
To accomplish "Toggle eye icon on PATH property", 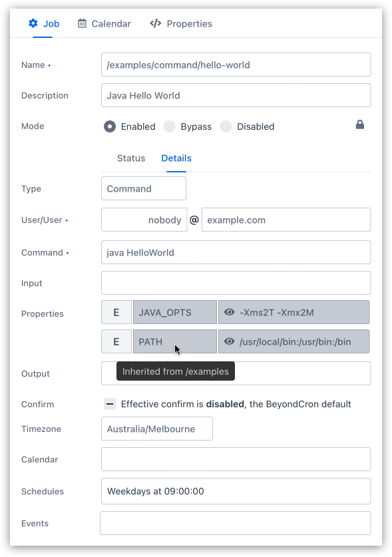I will (x=229, y=341).
